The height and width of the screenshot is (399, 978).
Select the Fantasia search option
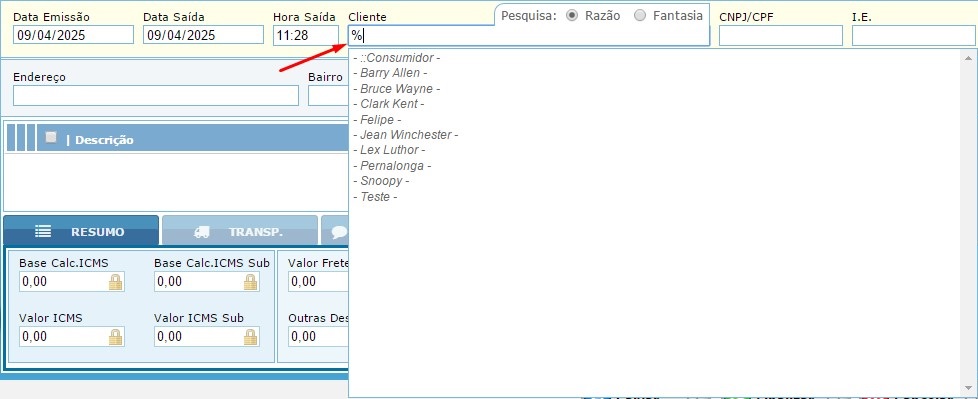(x=640, y=16)
